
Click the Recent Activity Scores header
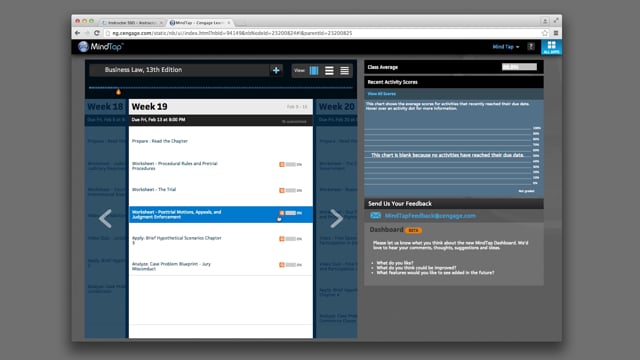tap(453, 82)
